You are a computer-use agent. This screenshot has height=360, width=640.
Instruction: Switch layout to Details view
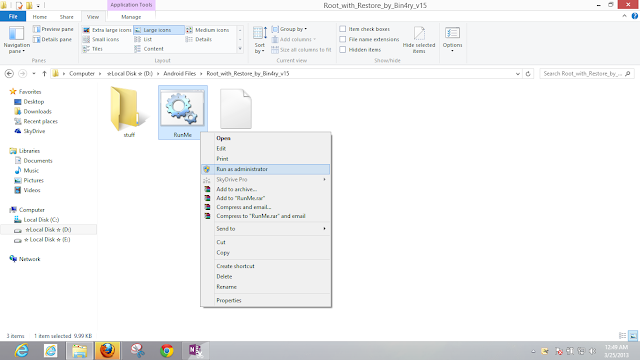199,39
